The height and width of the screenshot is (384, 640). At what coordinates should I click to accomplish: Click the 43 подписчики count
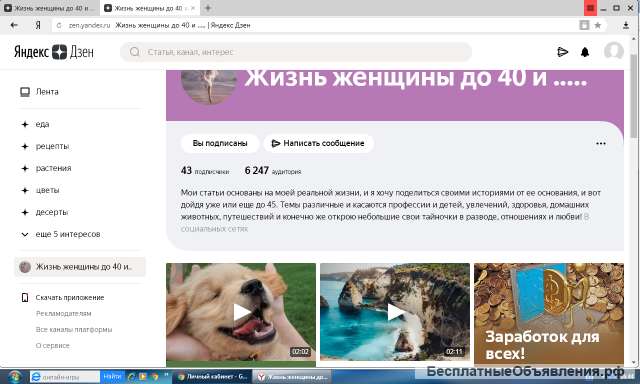205,171
